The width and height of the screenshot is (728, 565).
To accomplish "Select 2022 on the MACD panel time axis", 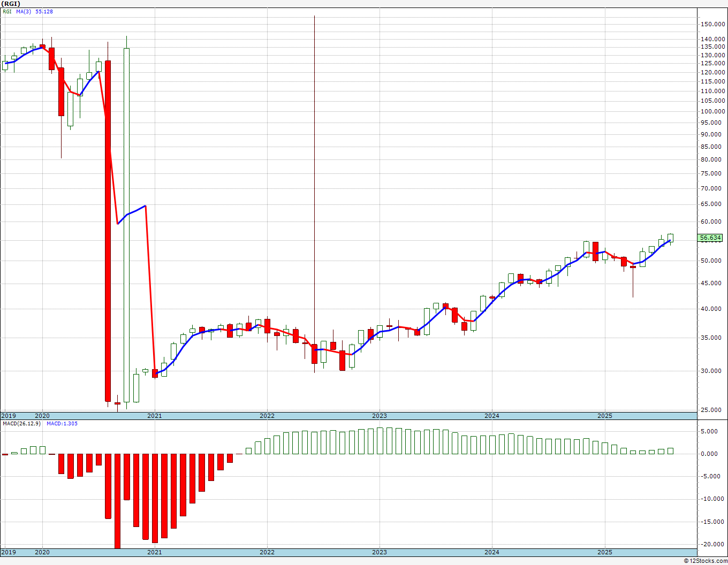I will coord(267,552).
